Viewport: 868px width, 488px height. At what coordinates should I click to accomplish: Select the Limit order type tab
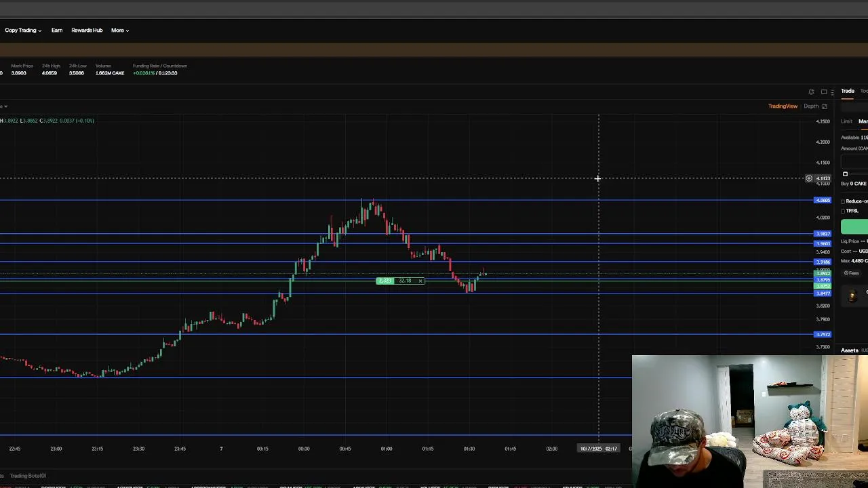(847, 121)
